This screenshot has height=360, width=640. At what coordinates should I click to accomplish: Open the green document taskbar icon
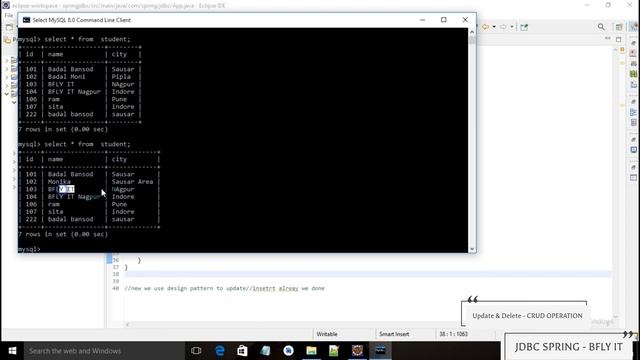[x=334, y=351]
